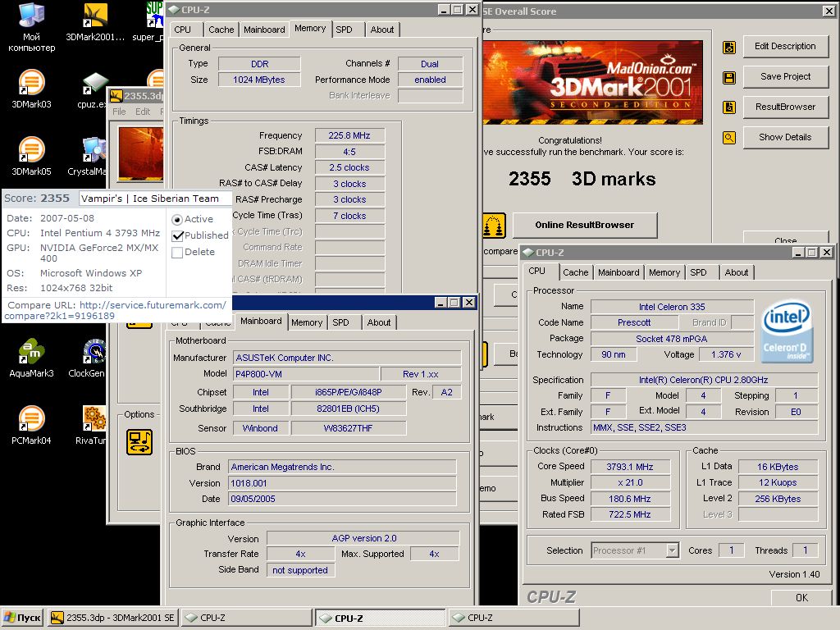Open the CrystalMark desktop shortcut
The image size is (840, 630).
point(89,157)
